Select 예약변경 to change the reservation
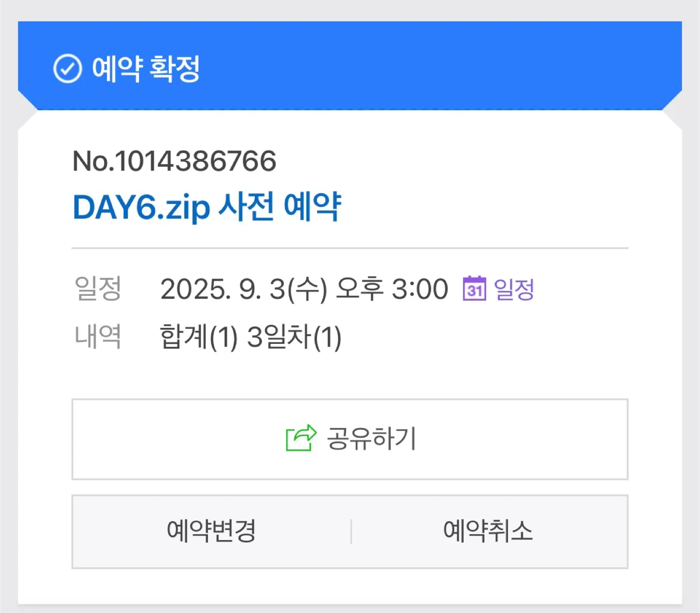 211,531
